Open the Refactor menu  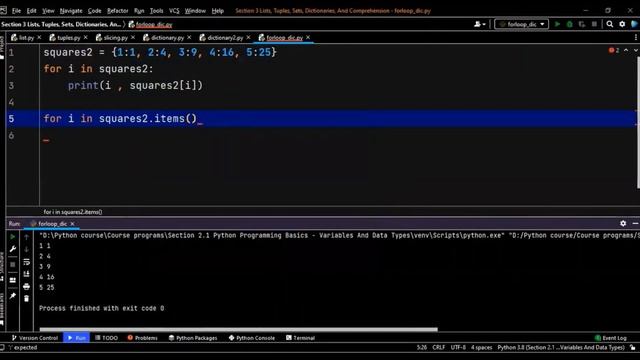(x=118, y=11)
